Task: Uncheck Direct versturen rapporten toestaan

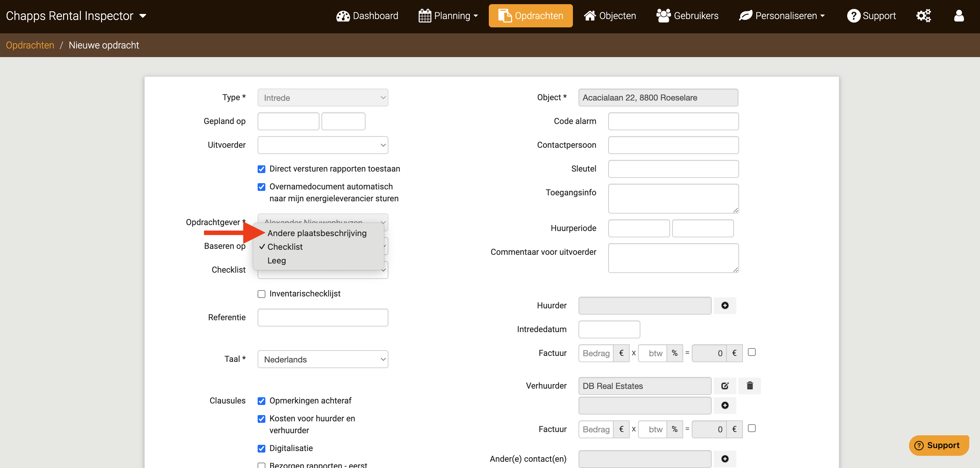Action: click(x=261, y=169)
